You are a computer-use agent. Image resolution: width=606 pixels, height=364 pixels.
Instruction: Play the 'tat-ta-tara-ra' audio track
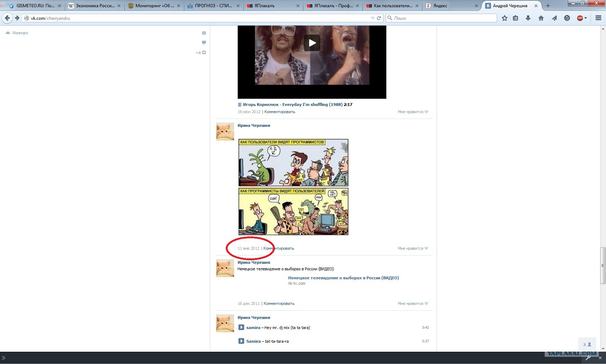241,341
